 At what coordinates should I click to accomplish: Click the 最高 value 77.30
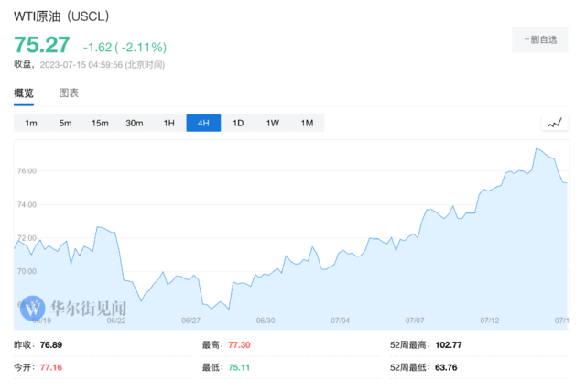[238, 345]
